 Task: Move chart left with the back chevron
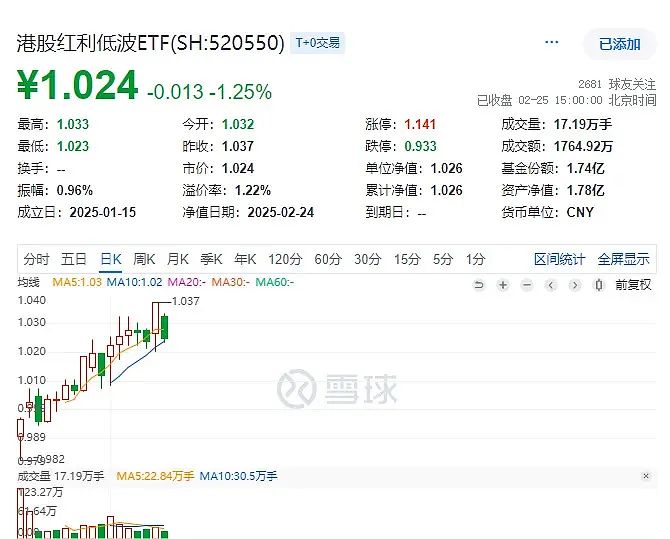tap(551, 285)
